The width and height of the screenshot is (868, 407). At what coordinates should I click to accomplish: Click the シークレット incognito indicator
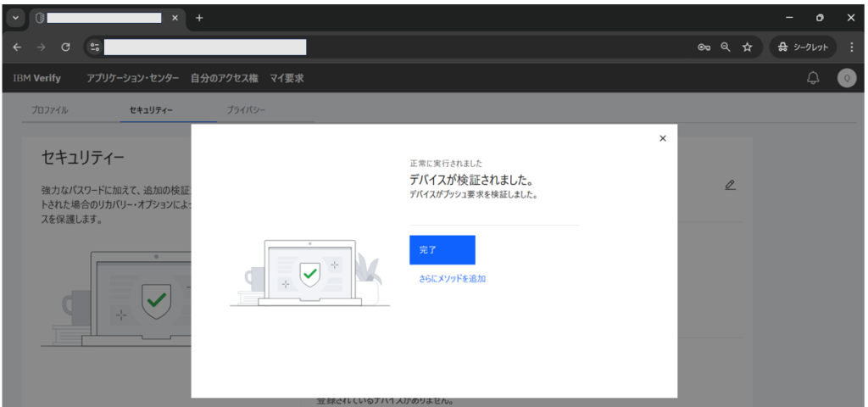[x=804, y=47]
